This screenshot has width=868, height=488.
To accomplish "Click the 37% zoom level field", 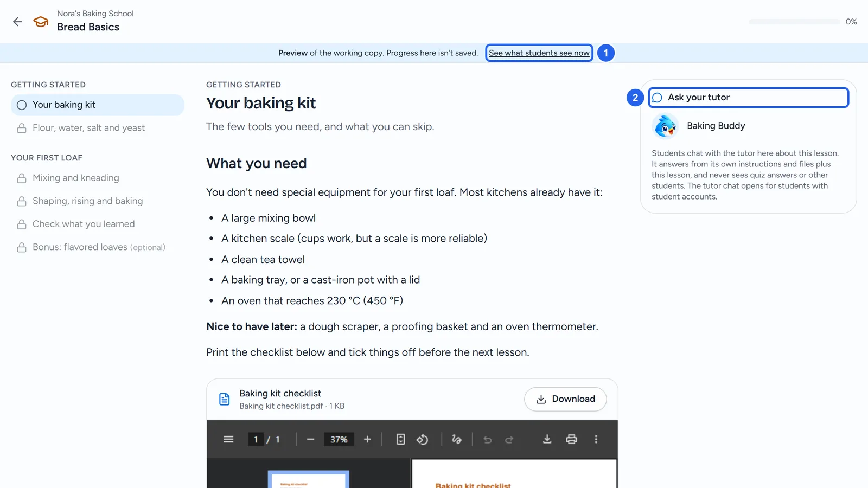I will pos(339,439).
